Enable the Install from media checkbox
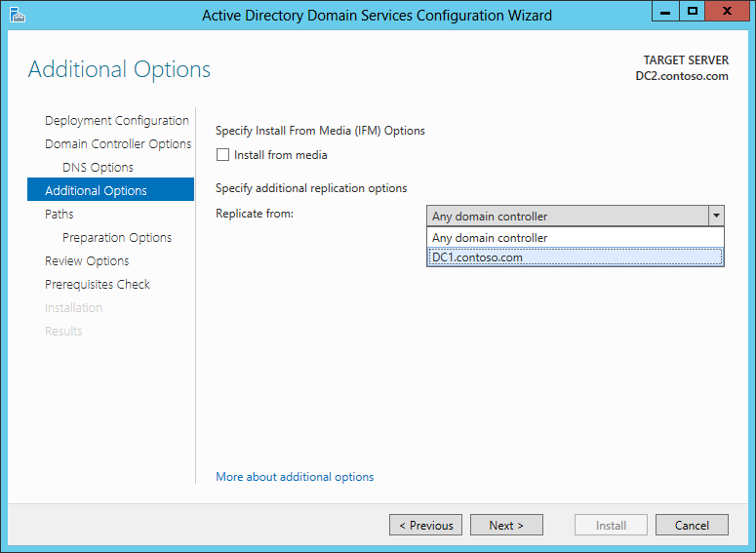Screen dimensions: 756x553 point(223,155)
